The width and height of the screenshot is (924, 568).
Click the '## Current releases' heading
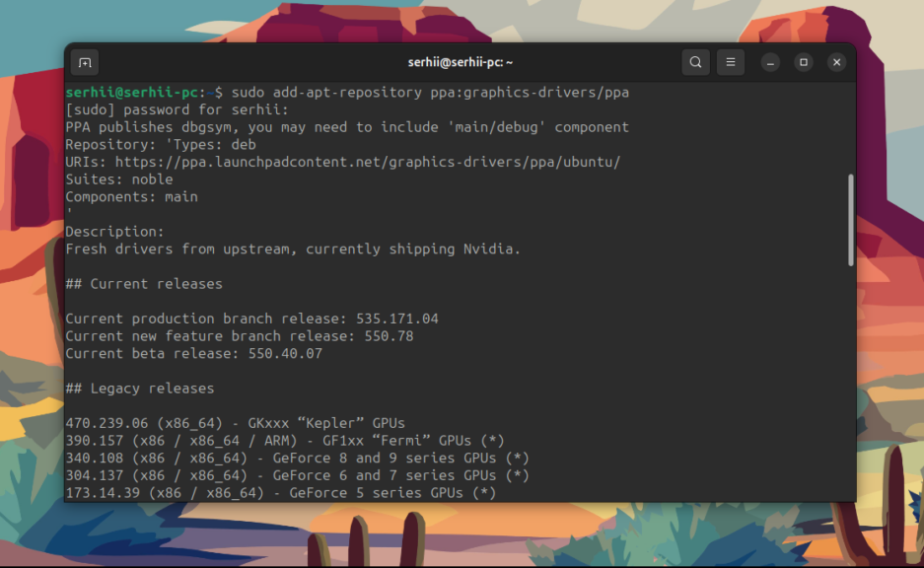(x=144, y=284)
